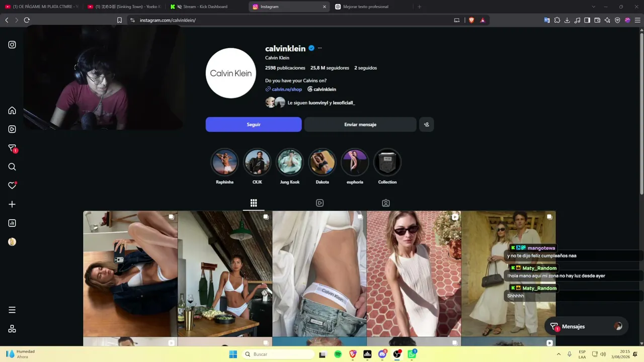Viewport: 644px width, 362px height.
Task: Open the CKJK story highlight
Action: 257,162
